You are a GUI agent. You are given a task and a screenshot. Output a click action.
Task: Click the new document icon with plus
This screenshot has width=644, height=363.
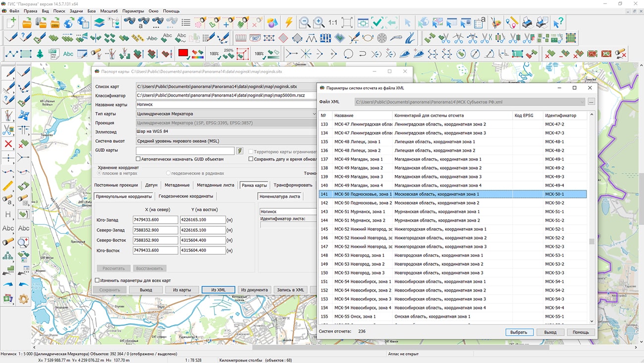click(11, 22)
